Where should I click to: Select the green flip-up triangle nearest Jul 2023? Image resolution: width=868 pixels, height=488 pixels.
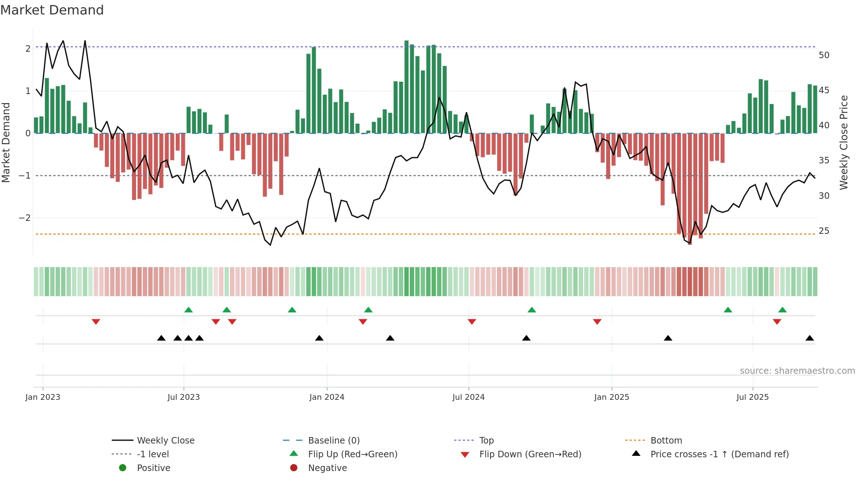click(x=188, y=310)
